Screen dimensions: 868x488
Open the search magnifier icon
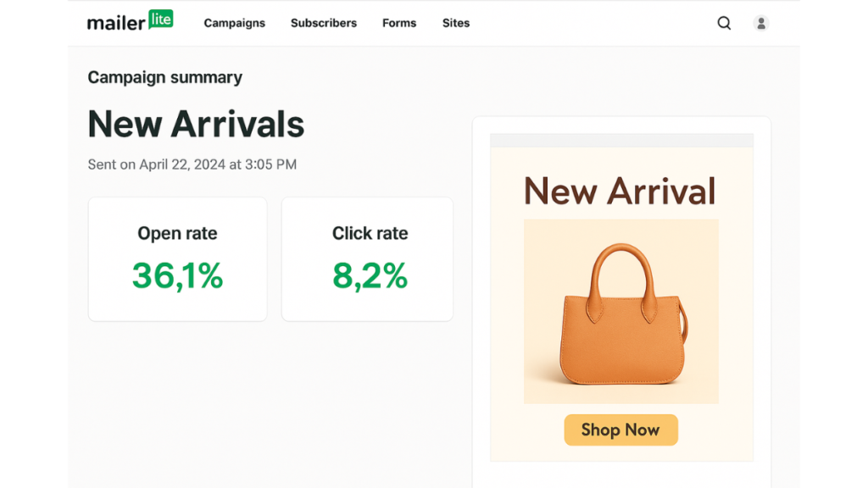[x=724, y=23]
